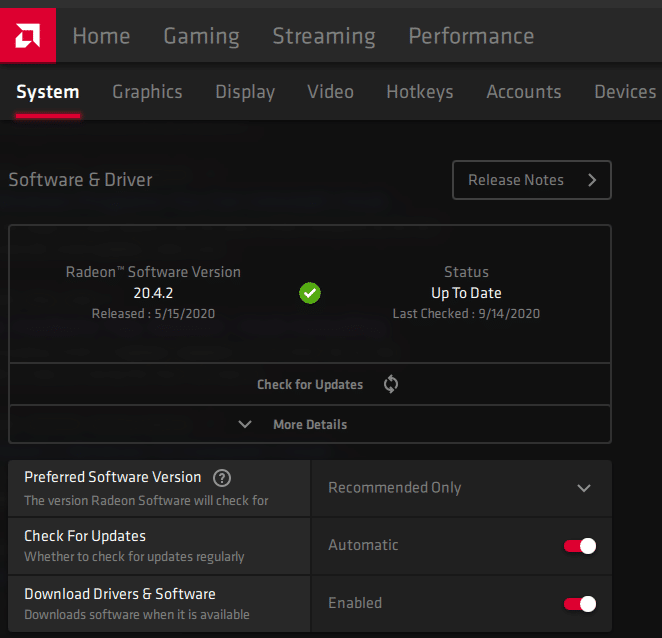The width and height of the screenshot is (662, 638).
Task: Click the Enabled value text
Action: pyautogui.click(x=355, y=603)
